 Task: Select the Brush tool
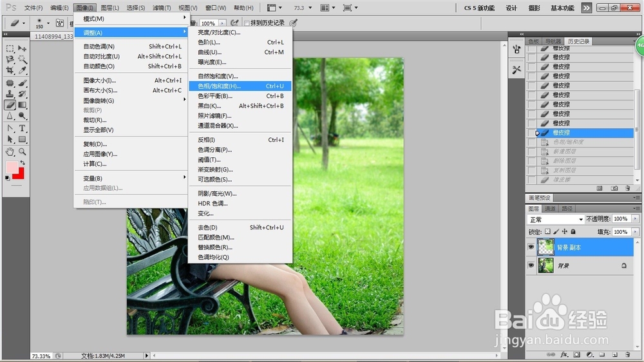pos(23,83)
